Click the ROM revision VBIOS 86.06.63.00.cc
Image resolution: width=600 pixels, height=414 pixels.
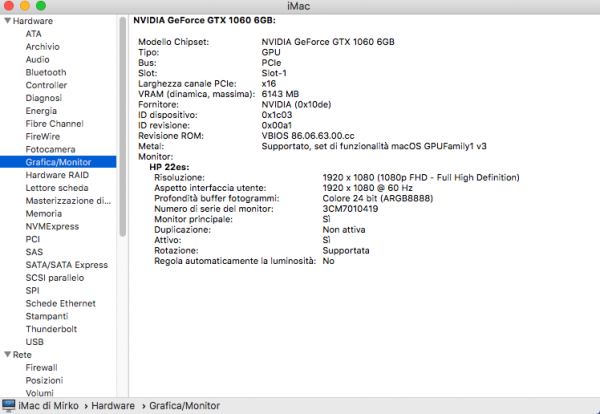[x=308, y=136]
